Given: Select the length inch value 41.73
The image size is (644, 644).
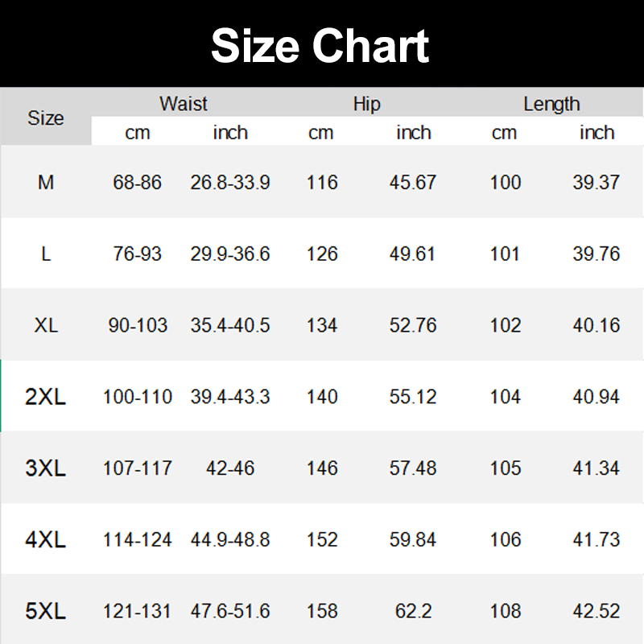Looking at the screenshot, I should pyautogui.click(x=597, y=539).
